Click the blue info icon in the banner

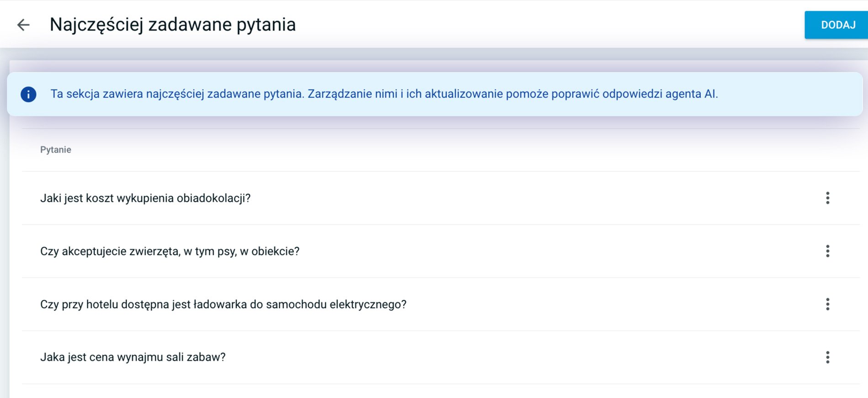pos(28,94)
